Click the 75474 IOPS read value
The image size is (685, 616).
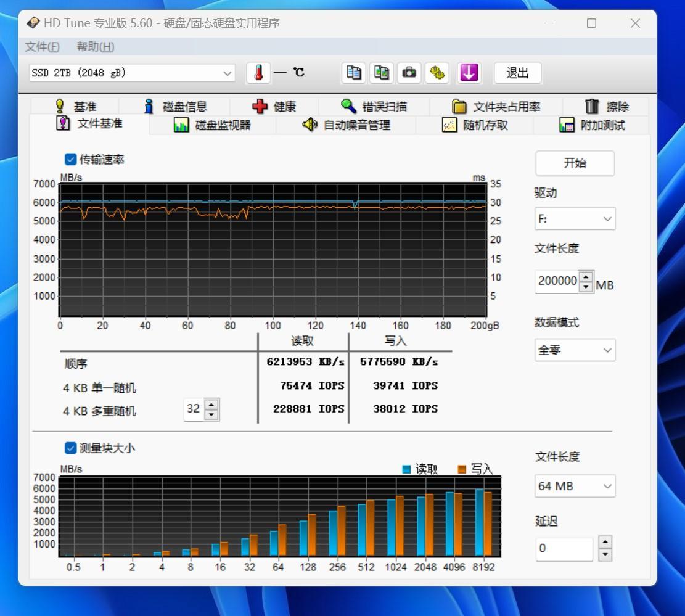pos(313,386)
